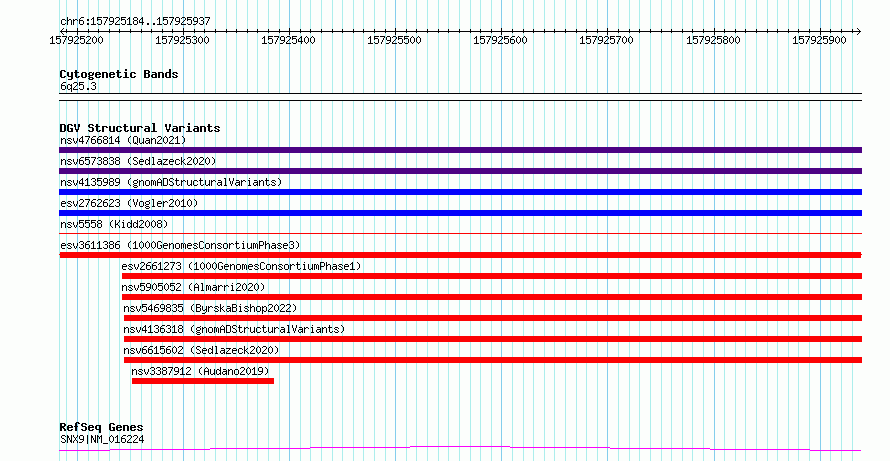Click the Cytogenetic Bands track heading
This screenshot has height=461, width=890.
click(x=119, y=74)
